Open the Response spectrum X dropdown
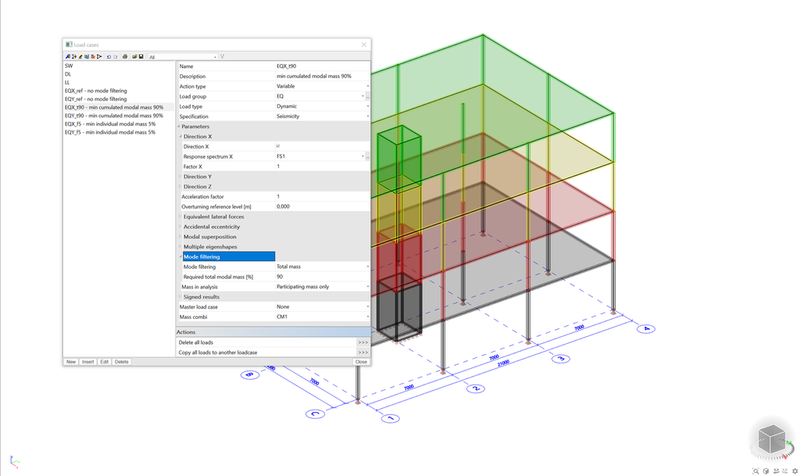The width and height of the screenshot is (800, 476). 363,157
